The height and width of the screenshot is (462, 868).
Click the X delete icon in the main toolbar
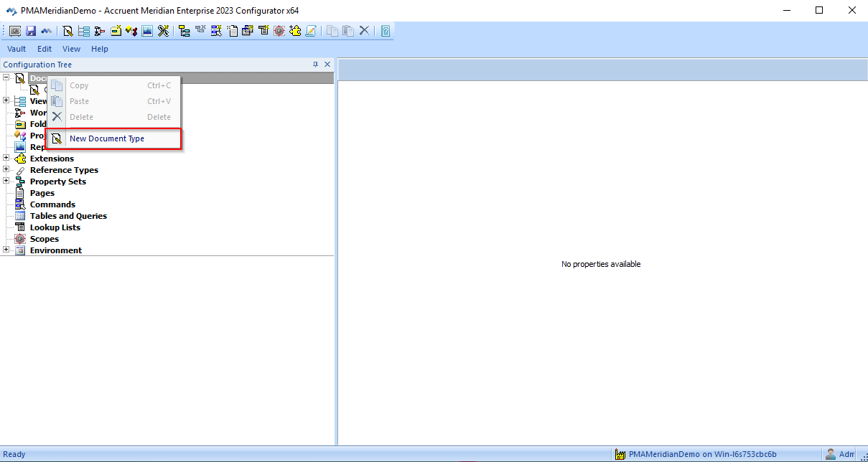pyautogui.click(x=364, y=31)
